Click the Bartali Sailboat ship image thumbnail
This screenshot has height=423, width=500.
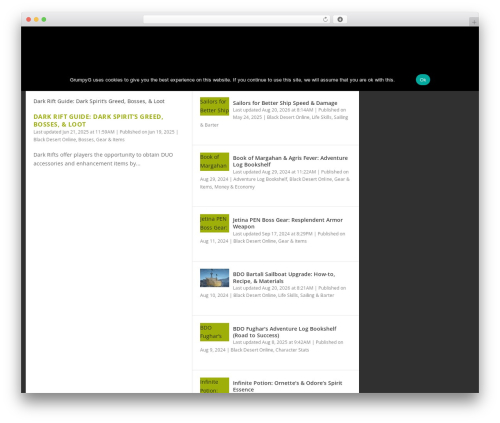click(x=214, y=278)
